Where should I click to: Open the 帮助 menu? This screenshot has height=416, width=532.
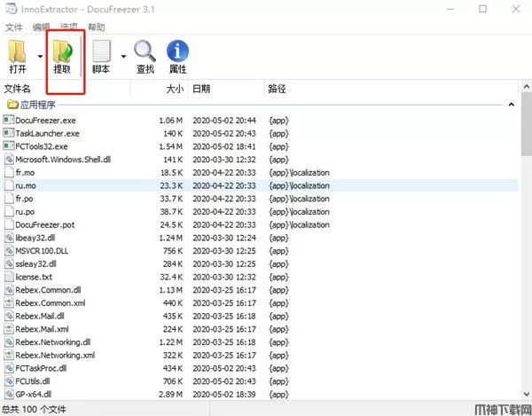(96, 27)
